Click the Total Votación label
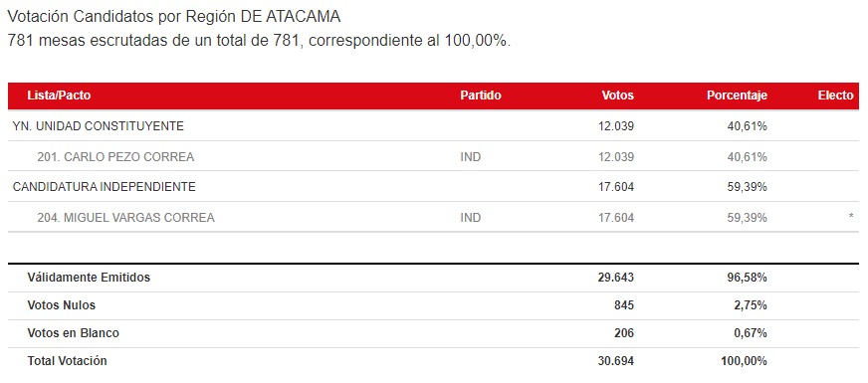The height and width of the screenshot is (383, 868). 67,361
